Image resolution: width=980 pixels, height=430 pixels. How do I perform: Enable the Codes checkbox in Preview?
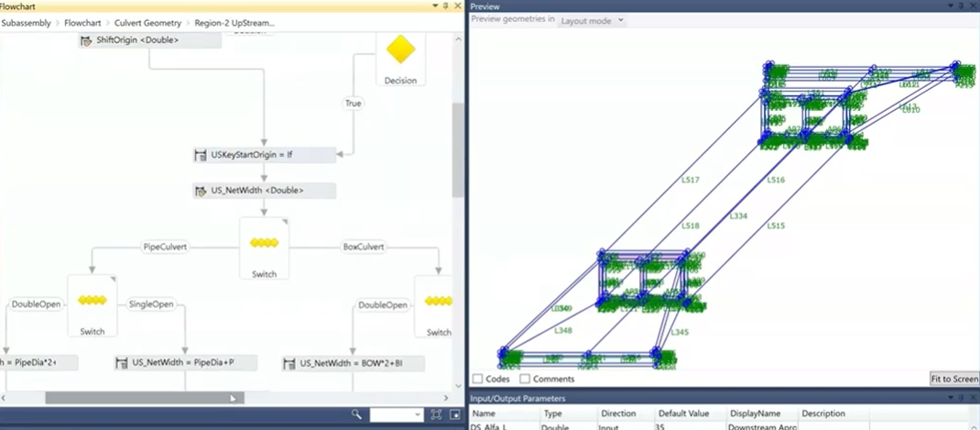click(477, 379)
